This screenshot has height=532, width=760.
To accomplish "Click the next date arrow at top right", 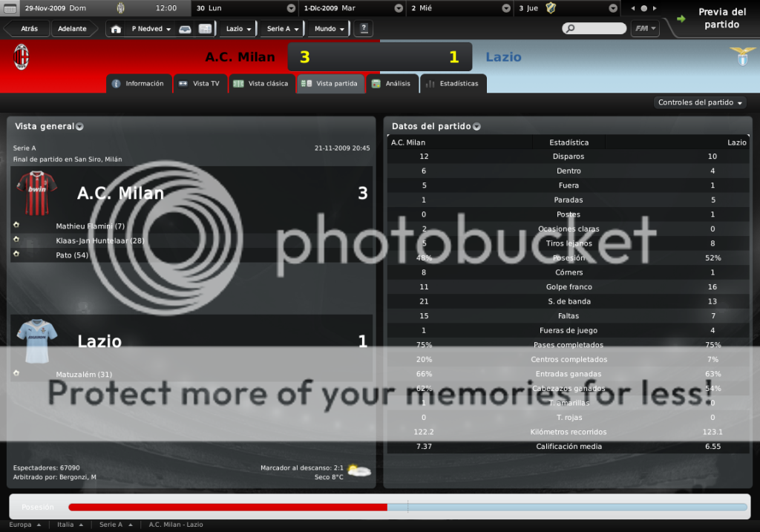I will [655, 8].
